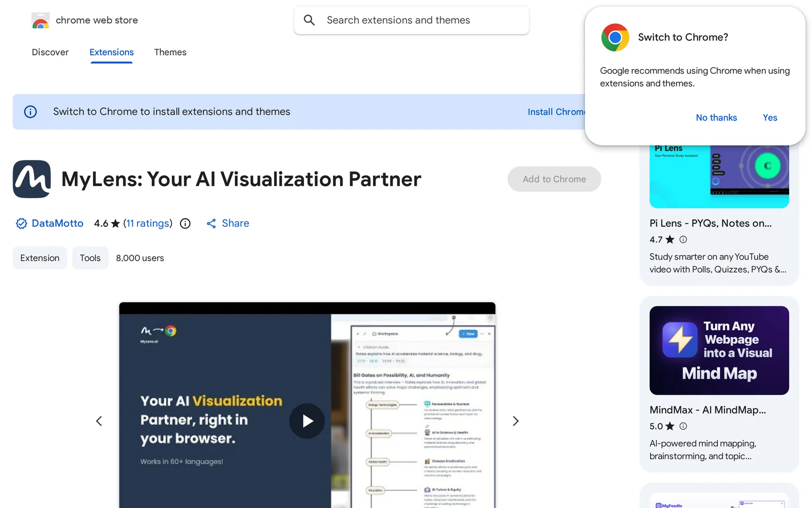The width and height of the screenshot is (812, 508).
Task: Click the Chrome Web Store logo icon
Action: (x=41, y=20)
